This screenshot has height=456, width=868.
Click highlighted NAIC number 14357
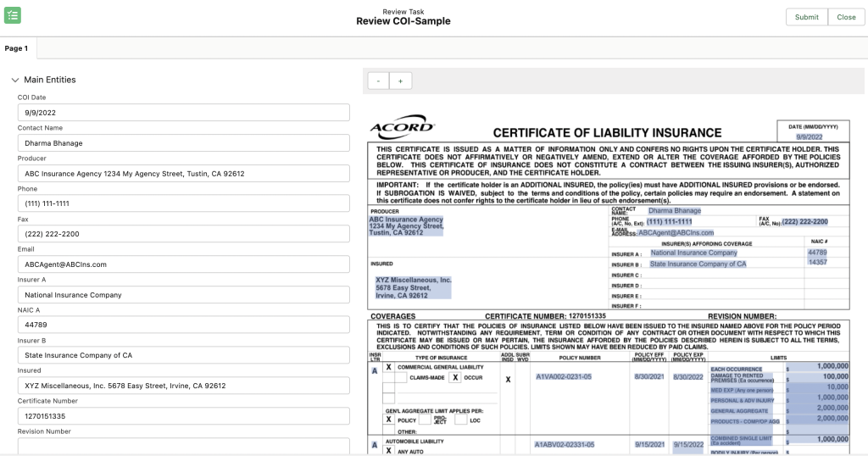(x=817, y=262)
